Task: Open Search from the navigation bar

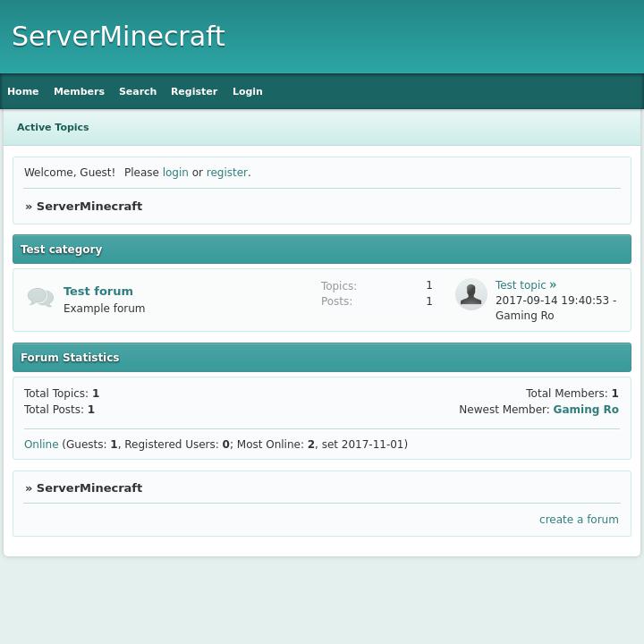Action: click(138, 91)
